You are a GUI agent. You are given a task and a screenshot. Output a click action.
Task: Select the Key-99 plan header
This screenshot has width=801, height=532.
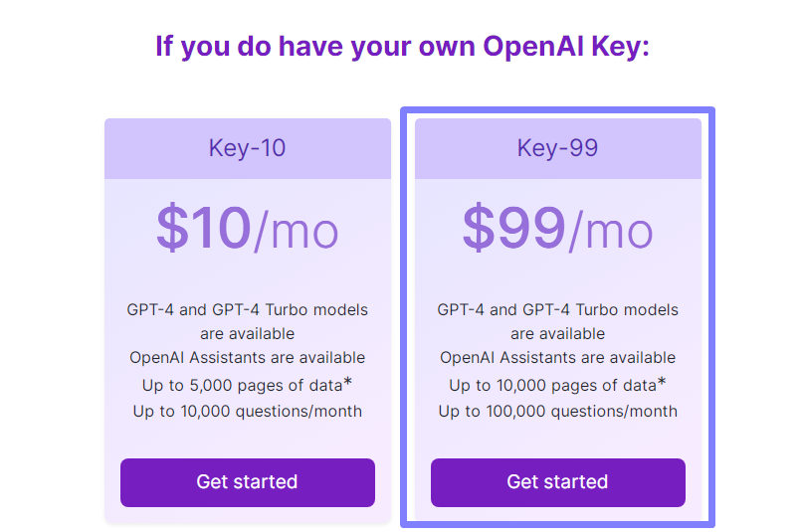[x=558, y=148]
